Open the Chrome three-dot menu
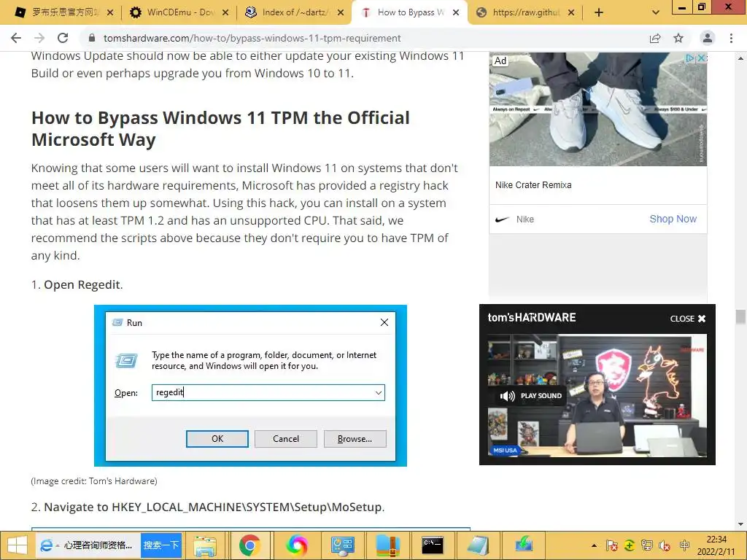Screen dimensions: 747x560 tap(731, 38)
